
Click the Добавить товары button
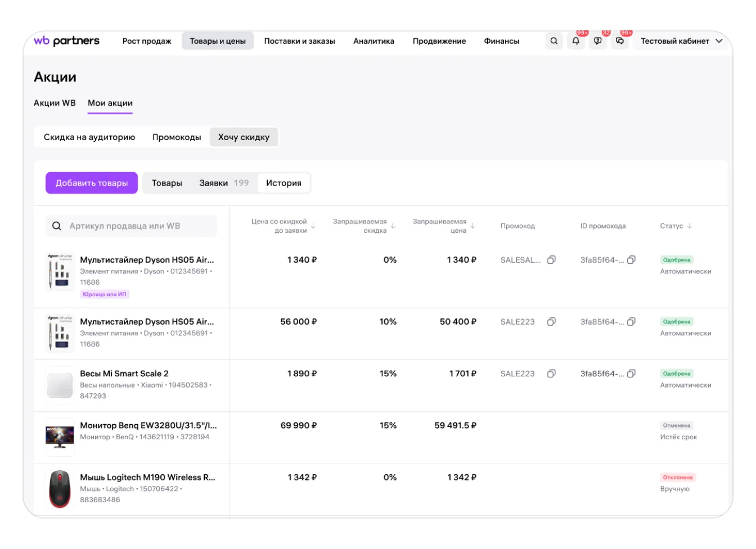click(92, 183)
